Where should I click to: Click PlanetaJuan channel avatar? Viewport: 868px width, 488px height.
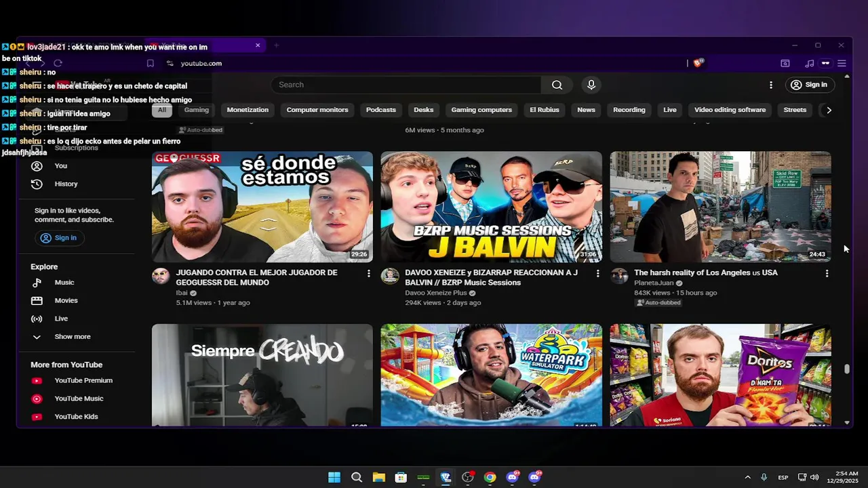tap(619, 276)
